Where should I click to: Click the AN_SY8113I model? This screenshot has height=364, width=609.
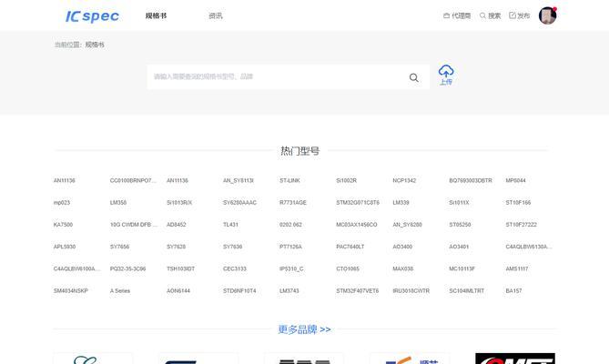(239, 180)
